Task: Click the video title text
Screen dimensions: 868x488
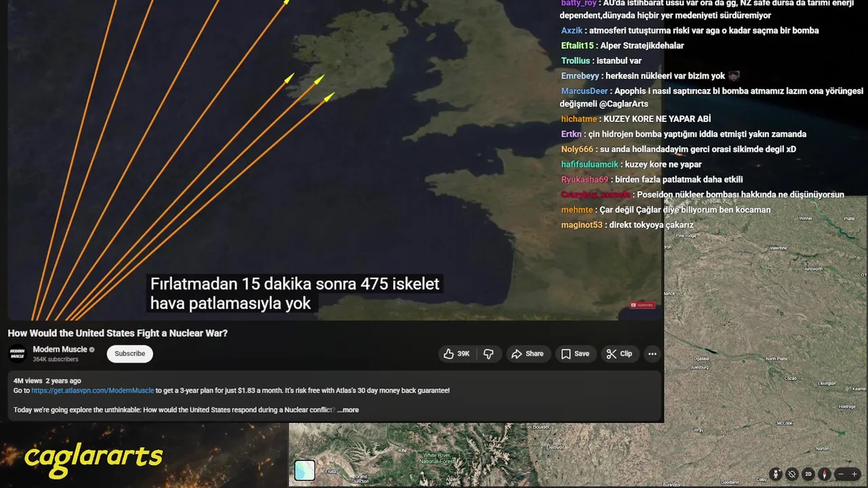Action: 117,333
